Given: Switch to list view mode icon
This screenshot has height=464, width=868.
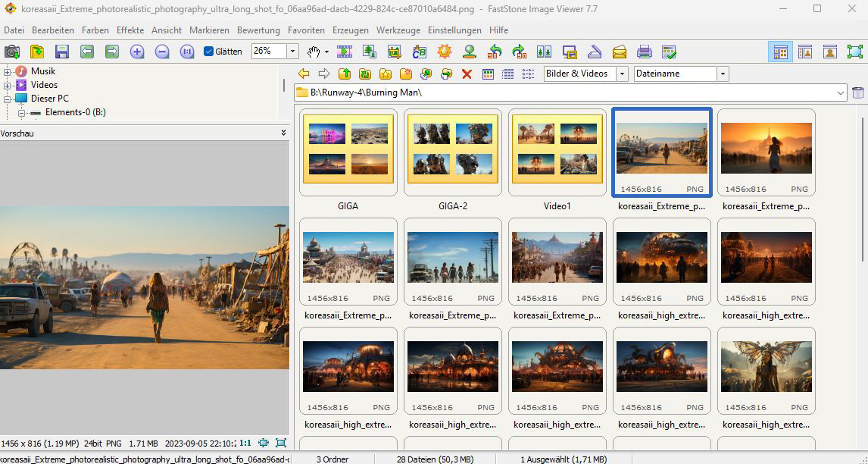Looking at the screenshot, I should [x=528, y=74].
